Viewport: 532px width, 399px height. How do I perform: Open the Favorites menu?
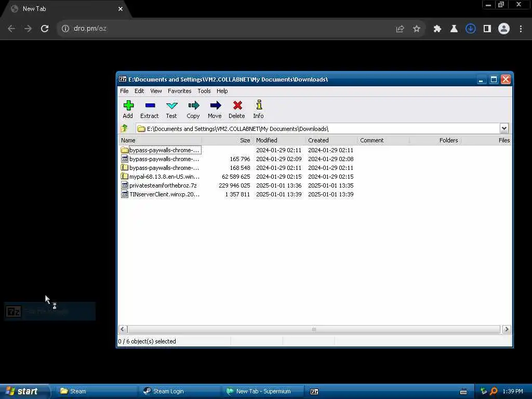click(x=179, y=91)
